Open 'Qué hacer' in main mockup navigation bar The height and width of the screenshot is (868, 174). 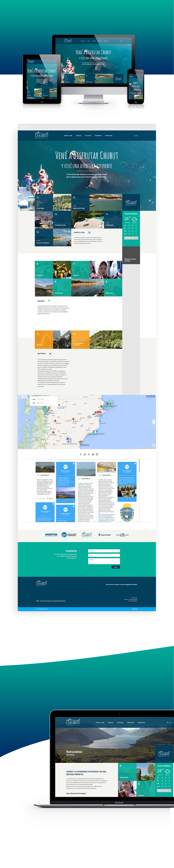(79, 135)
